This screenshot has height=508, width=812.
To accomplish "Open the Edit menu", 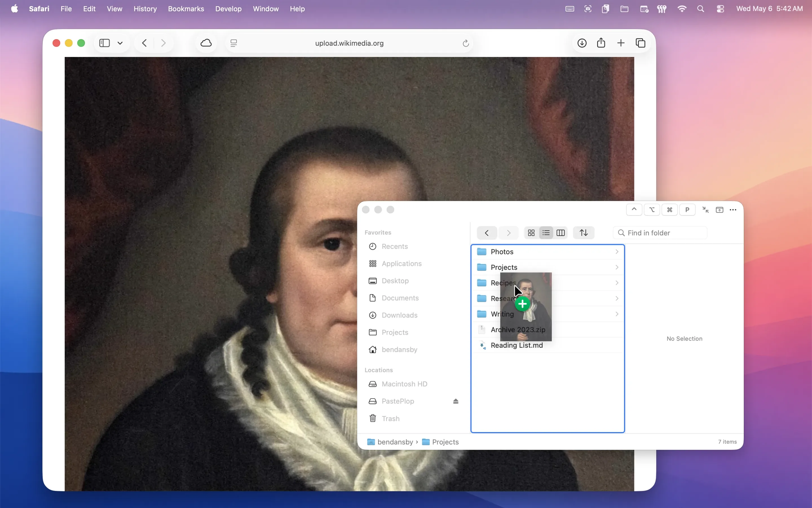I will 89,9.
